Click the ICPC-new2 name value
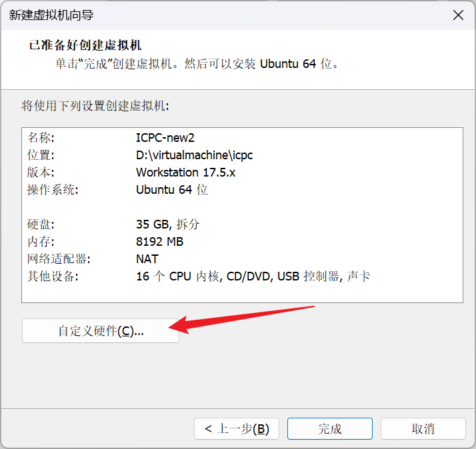Viewport: 476px width, 449px height. pos(165,138)
